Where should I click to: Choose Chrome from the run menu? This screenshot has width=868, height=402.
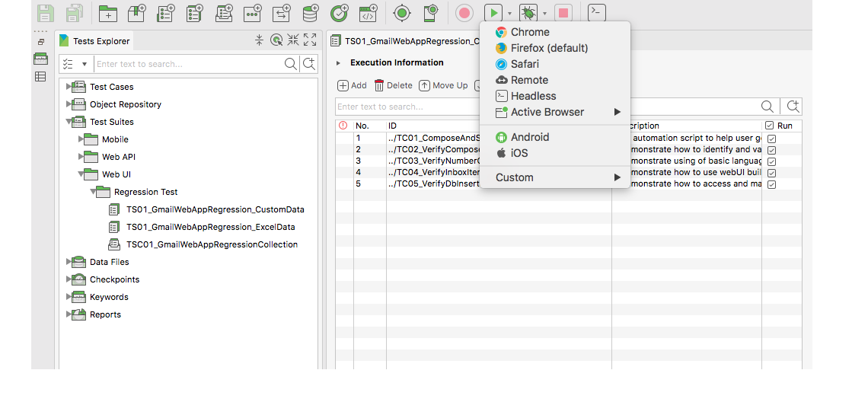(554, 32)
